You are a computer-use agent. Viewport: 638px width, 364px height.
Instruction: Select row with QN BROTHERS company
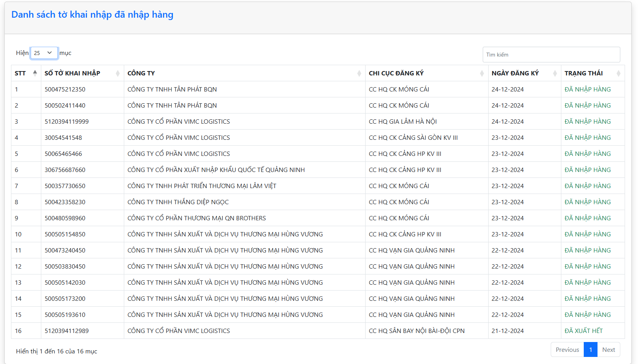click(x=197, y=218)
